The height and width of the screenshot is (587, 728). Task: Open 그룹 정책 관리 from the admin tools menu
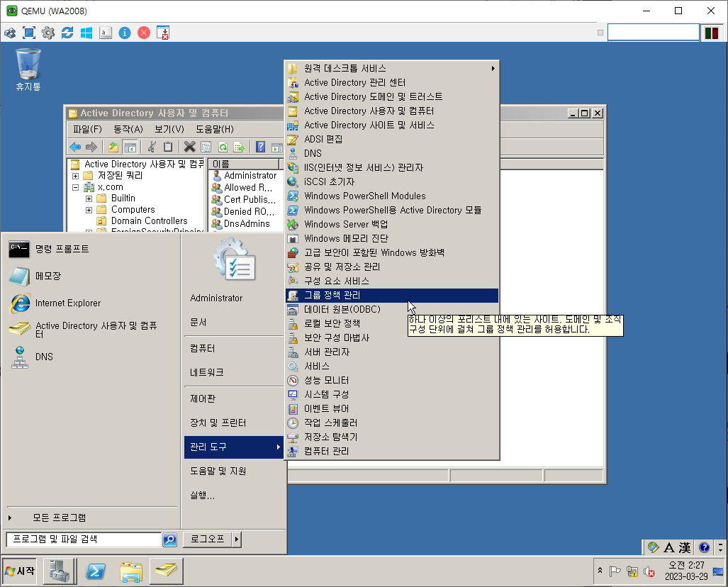coord(391,296)
